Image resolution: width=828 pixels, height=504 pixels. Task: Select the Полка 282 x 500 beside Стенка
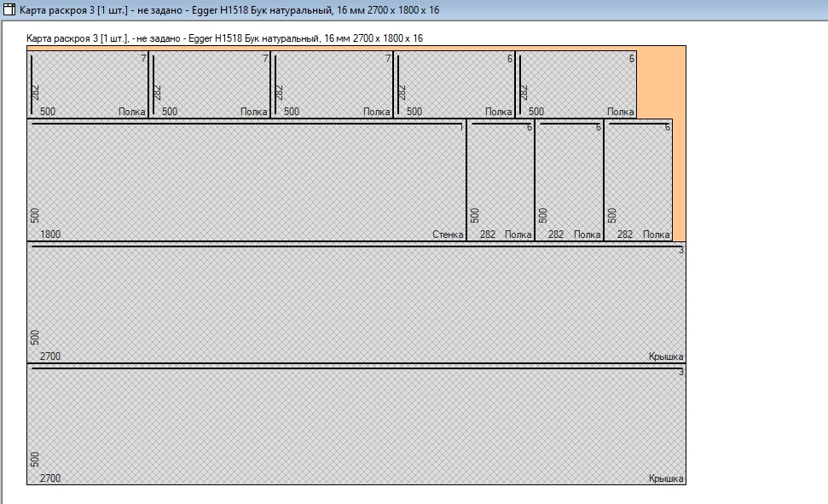click(x=501, y=180)
